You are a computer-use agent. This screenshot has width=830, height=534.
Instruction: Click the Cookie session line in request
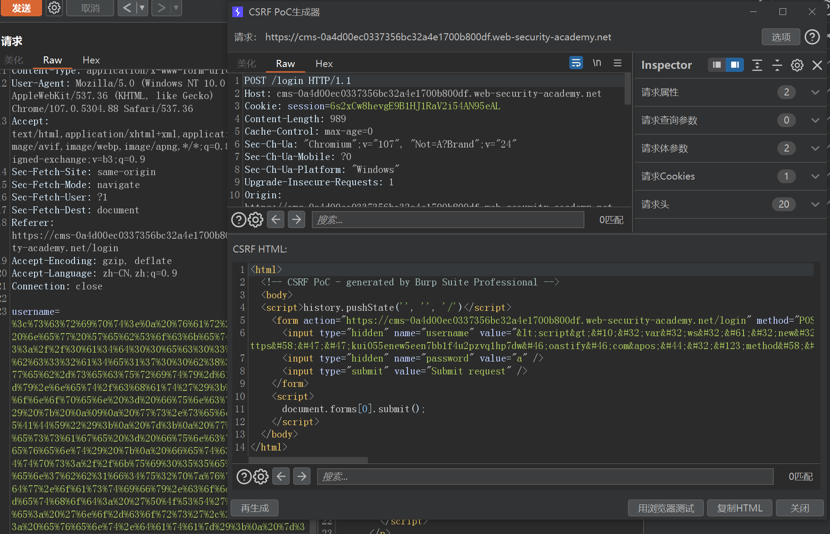tap(372, 106)
